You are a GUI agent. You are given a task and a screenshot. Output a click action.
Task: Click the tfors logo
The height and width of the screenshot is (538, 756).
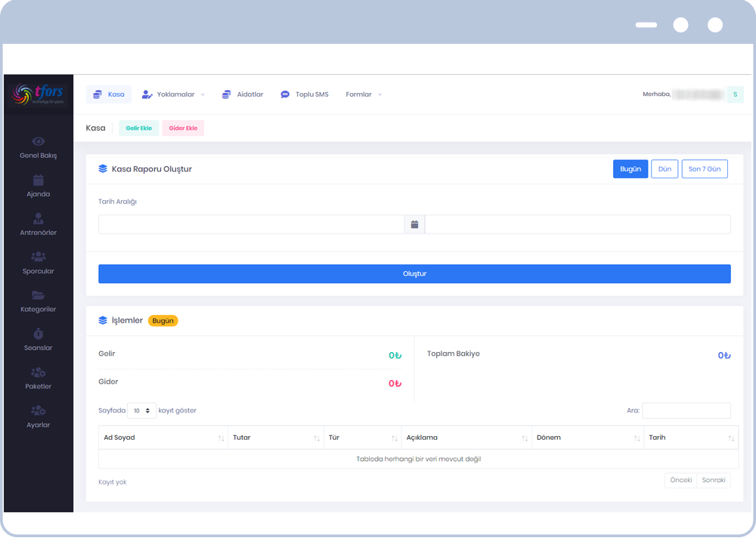[38, 94]
